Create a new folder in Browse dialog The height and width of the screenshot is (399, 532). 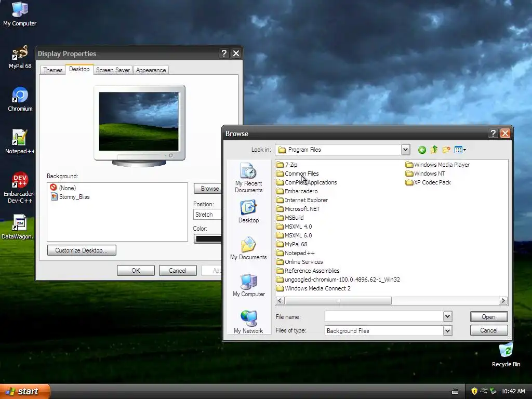pos(446,150)
